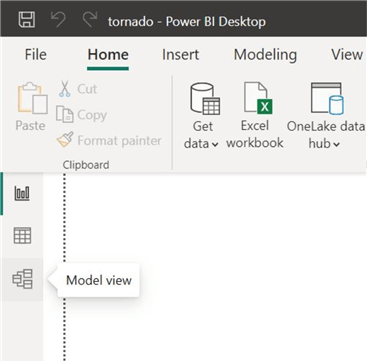The image size is (367, 362).
Task: Click the Copy command
Action: (82, 115)
